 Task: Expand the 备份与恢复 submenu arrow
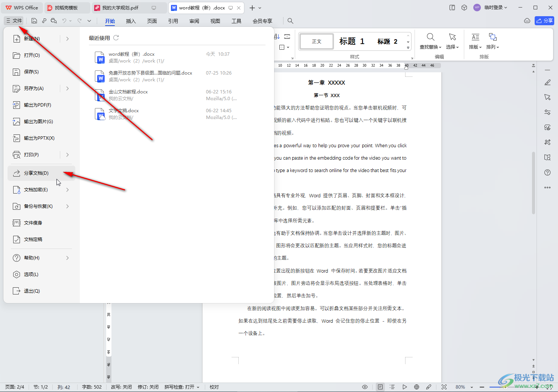pyautogui.click(x=67, y=206)
